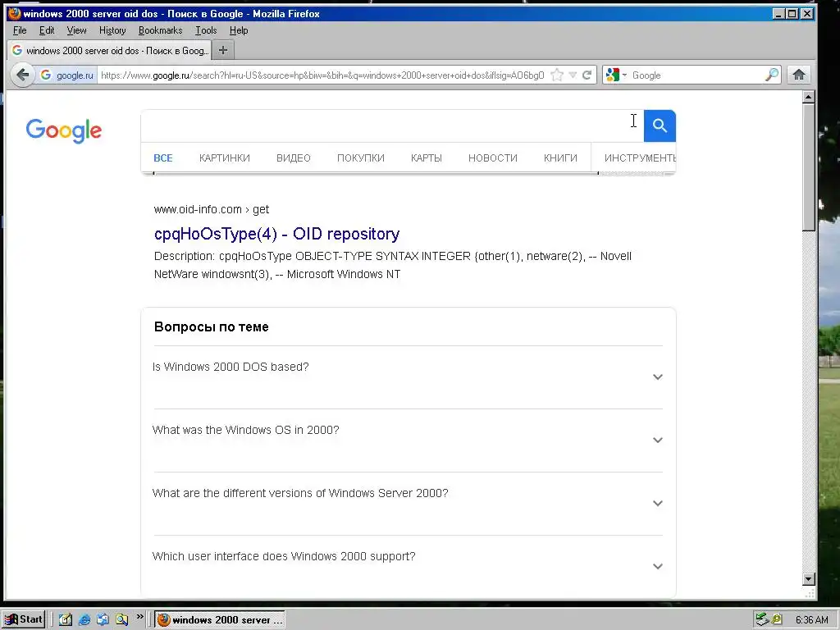The image size is (840, 630).
Task: Click the Google logo
Action: click(64, 130)
